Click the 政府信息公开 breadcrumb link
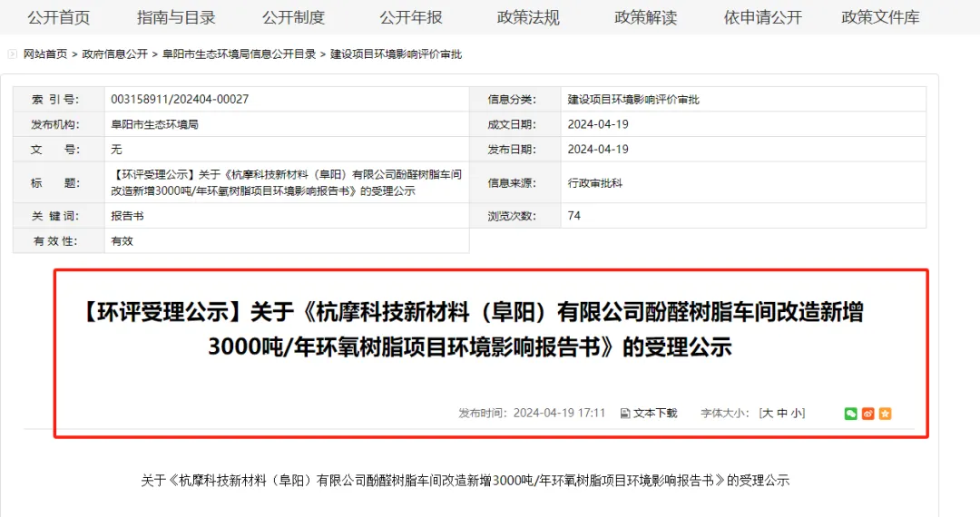Image resolution: width=980 pixels, height=517 pixels. coord(114,54)
